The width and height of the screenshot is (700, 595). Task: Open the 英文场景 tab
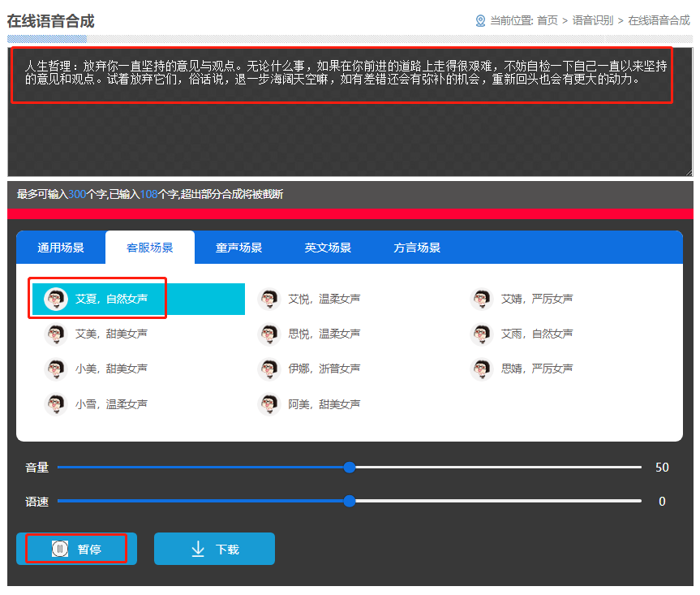(x=328, y=248)
